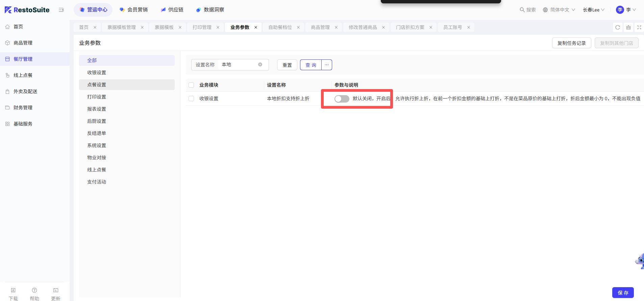Expand the 长春Lee store dropdown
Screen dimensions: 644x301
click(593, 10)
